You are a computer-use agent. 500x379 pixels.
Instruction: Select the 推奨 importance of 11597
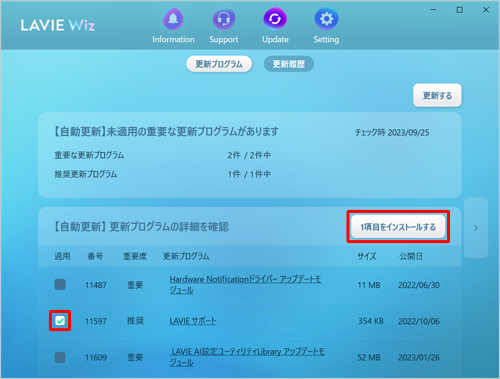tap(135, 321)
